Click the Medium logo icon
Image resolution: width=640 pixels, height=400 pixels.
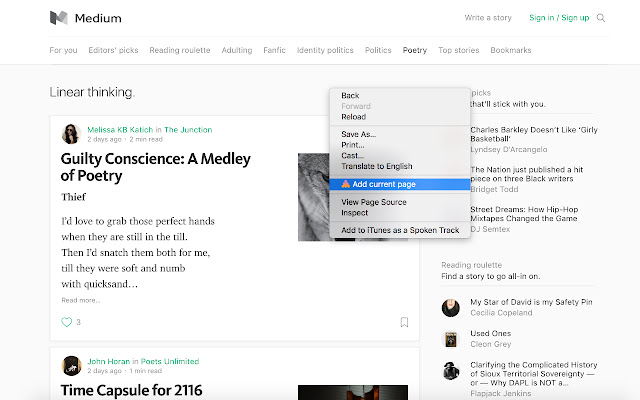[58, 18]
